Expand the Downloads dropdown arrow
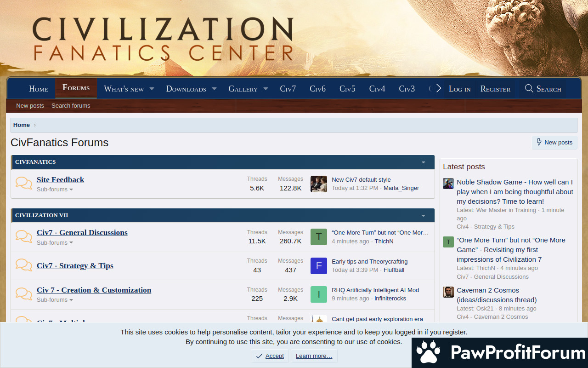588x368 pixels. [214, 89]
